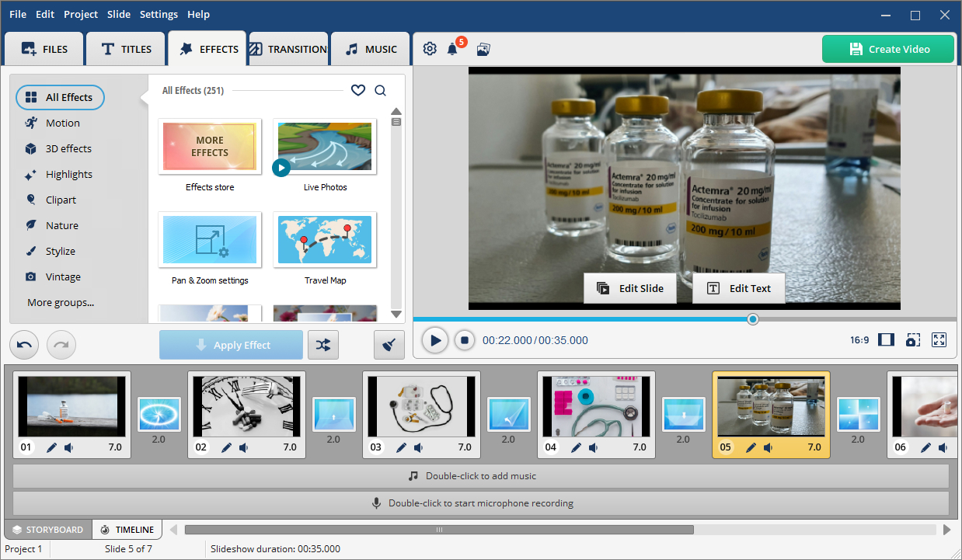Click effects list scroll up arrow
Viewport: 962px width, 560px height.
pos(396,111)
